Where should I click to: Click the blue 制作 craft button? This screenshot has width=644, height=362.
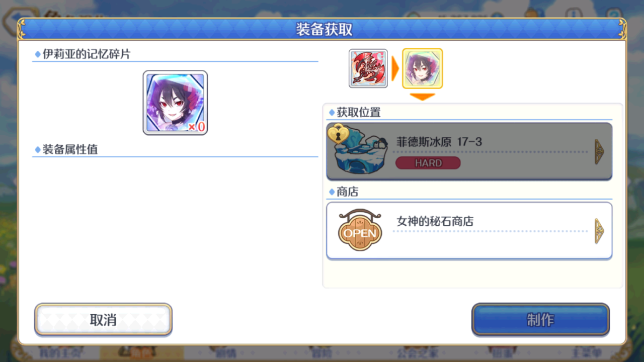(x=540, y=320)
